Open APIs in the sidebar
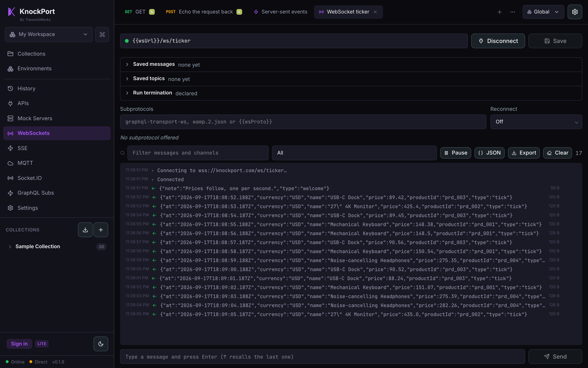Image resolution: width=588 pixels, height=368 pixels. [57, 103]
